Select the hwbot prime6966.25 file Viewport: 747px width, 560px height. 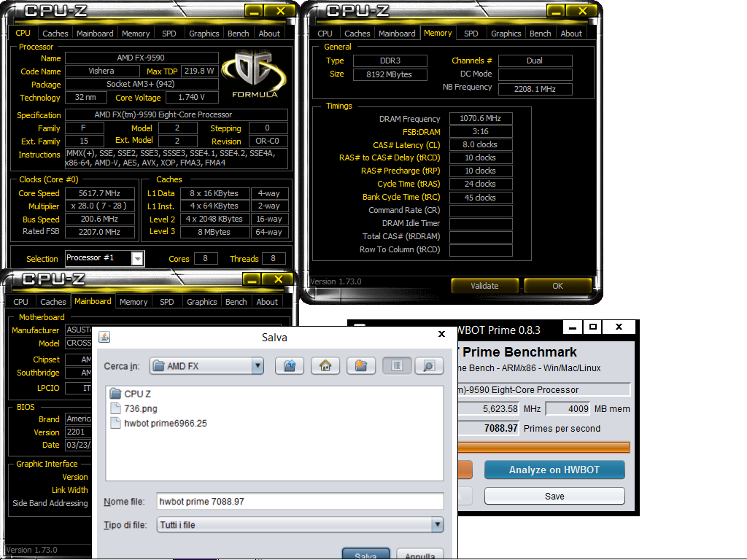158,424
